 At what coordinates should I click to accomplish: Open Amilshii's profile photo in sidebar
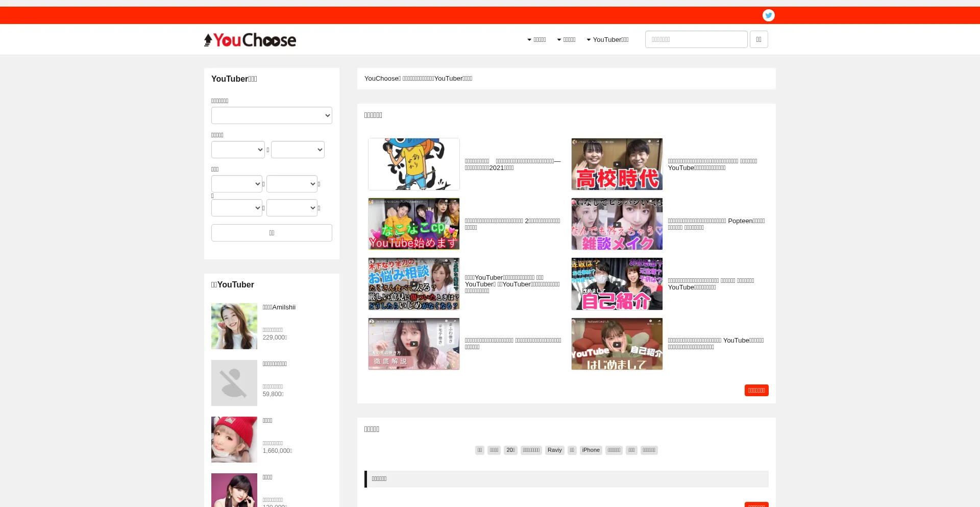pos(234,326)
